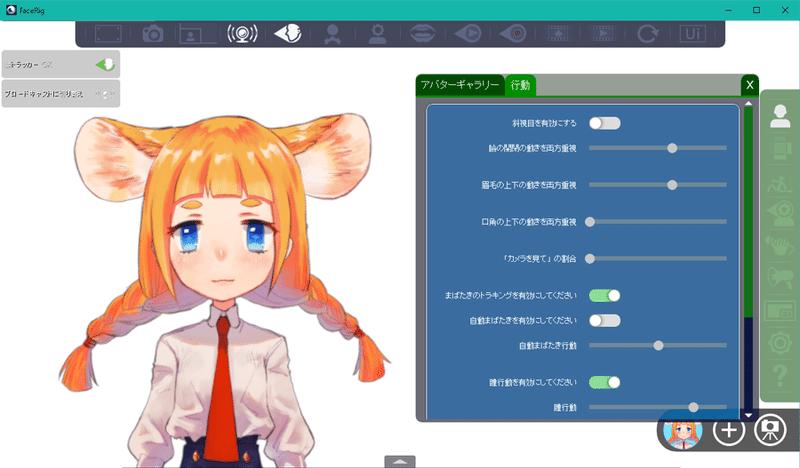The height and width of the screenshot is (468, 800).
Task: Close the behavior panel with X
Action: 749,85
